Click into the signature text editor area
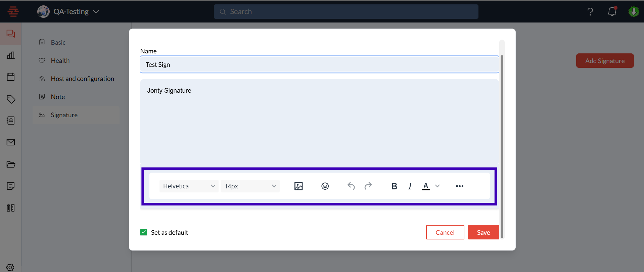The height and width of the screenshot is (272, 644). tap(319, 122)
